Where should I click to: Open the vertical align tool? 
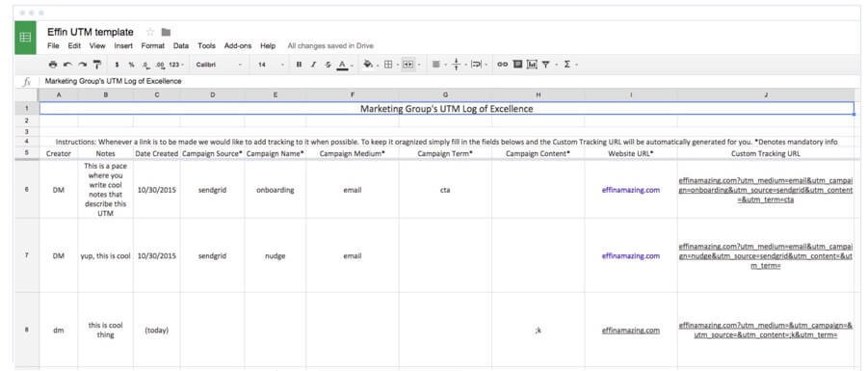(x=458, y=65)
